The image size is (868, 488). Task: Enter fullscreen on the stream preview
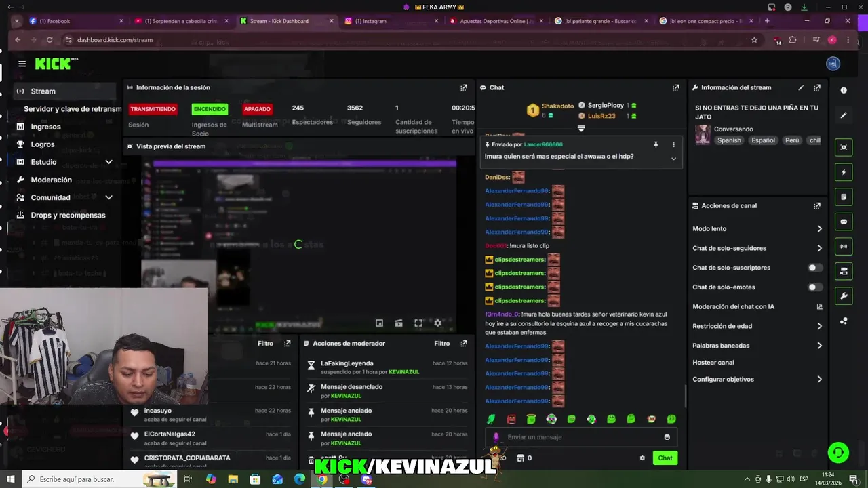coord(418,323)
